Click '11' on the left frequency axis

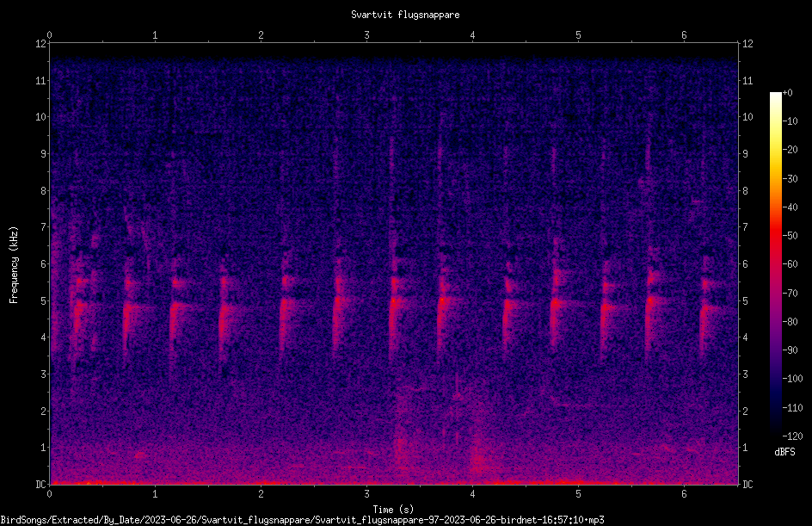[x=41, y=81]
